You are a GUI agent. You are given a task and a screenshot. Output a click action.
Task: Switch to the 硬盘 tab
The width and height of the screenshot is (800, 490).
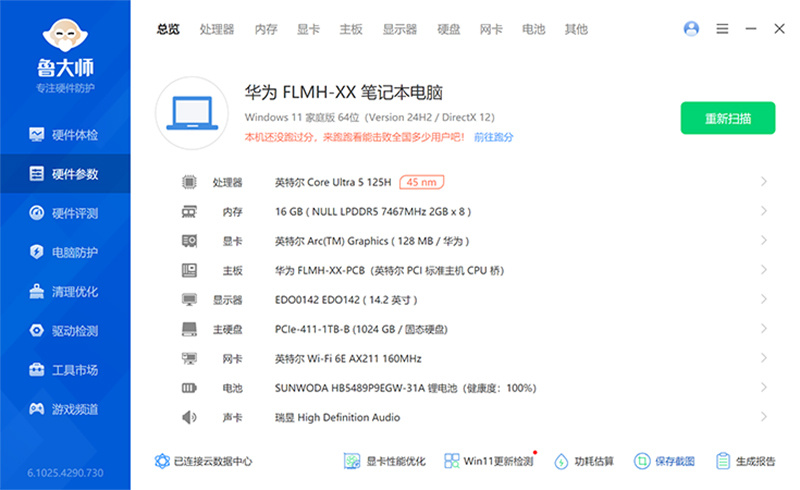(x=449, y=29)
